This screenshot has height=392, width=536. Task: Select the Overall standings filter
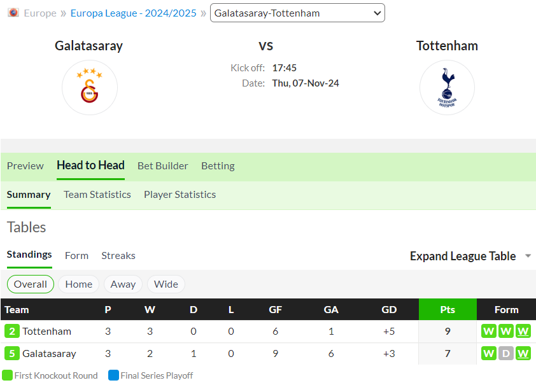[x=31, y=284]
